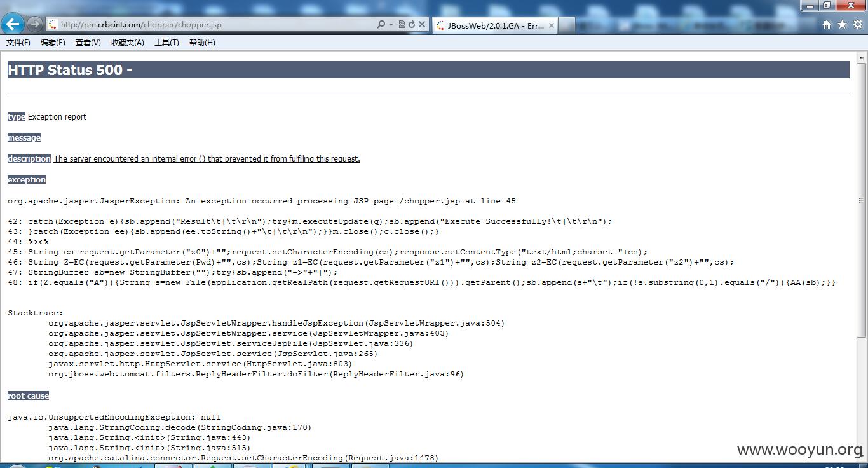Image resolution: width=868 pixels, height=468 pixels.
Task: Click the StringCoding.decode stack line
Action: point(180,427)
